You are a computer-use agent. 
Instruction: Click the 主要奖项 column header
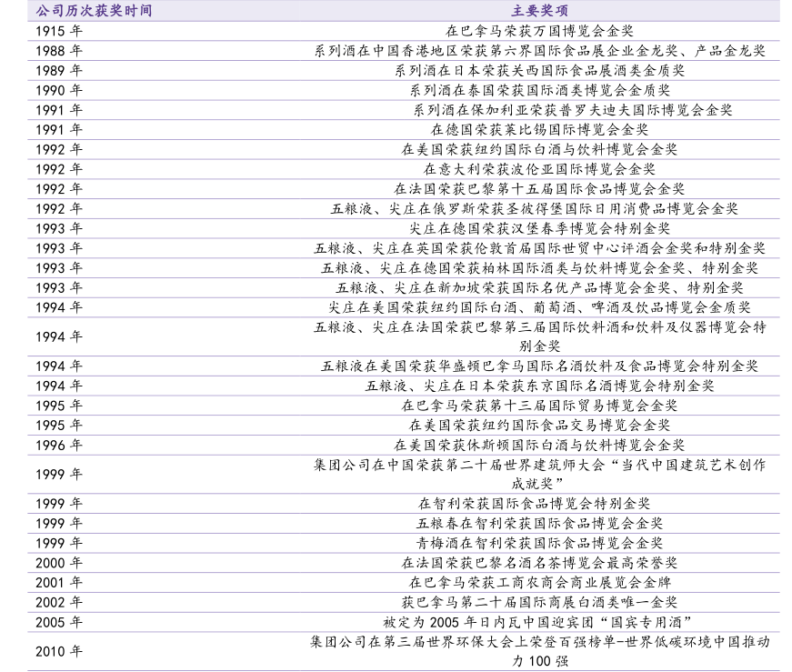coord(539,11)
